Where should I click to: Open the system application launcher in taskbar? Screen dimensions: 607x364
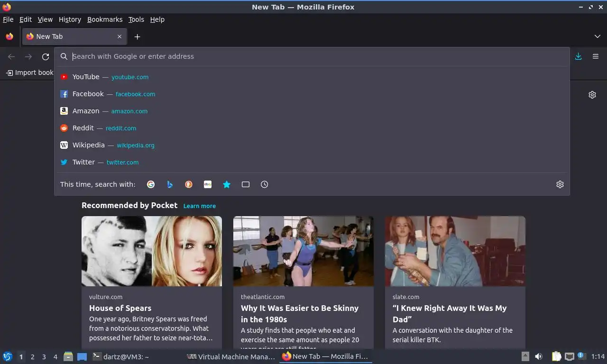pyautogui.click(x=8, y=356)
